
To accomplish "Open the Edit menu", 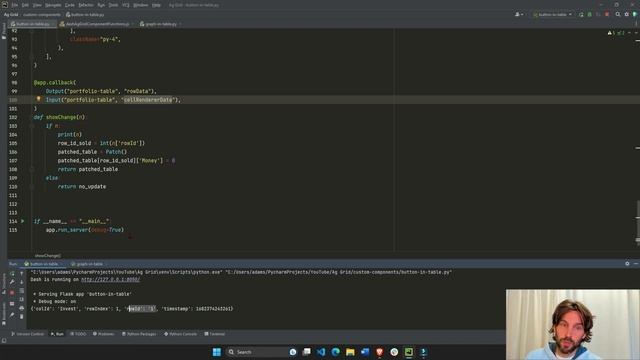I will point(25,5).
